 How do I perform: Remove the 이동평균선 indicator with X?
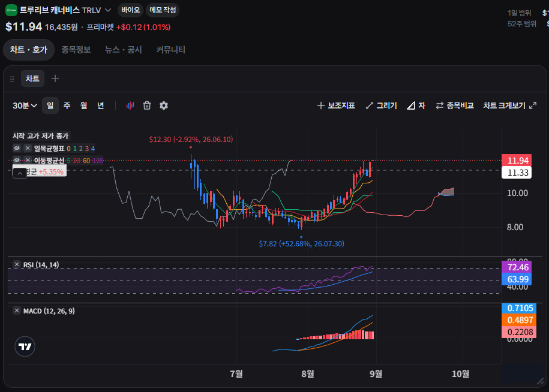tap(28, 160)
